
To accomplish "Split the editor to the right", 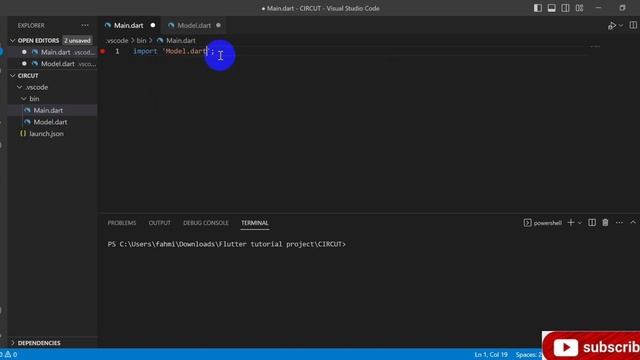I will [x=633, y=25].
